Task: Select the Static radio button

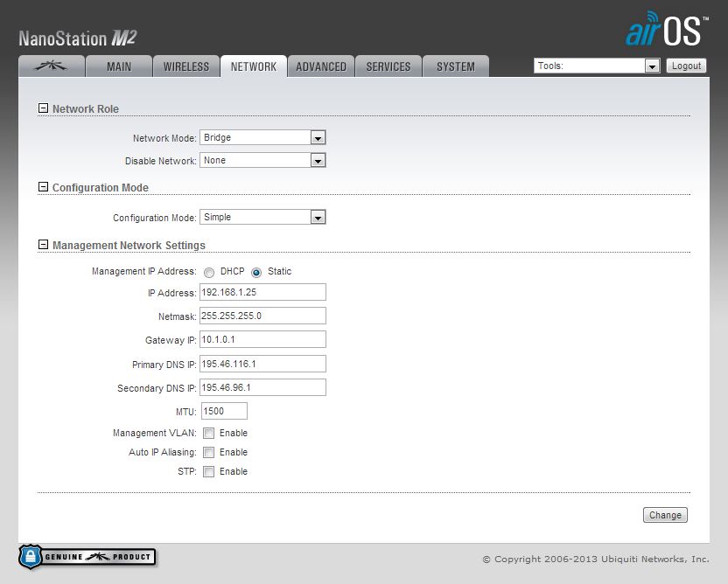Action: (x=256, y=272)
